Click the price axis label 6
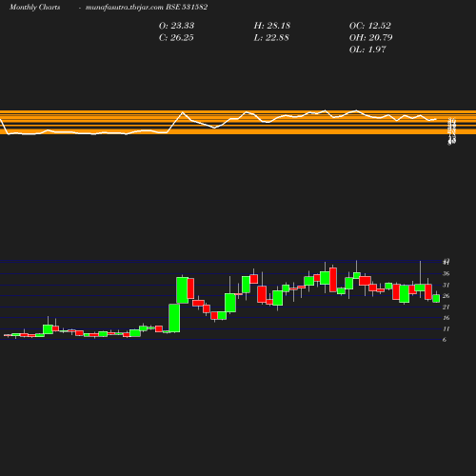This screenshot has width=476, height=476. click(x=445, y=340)
